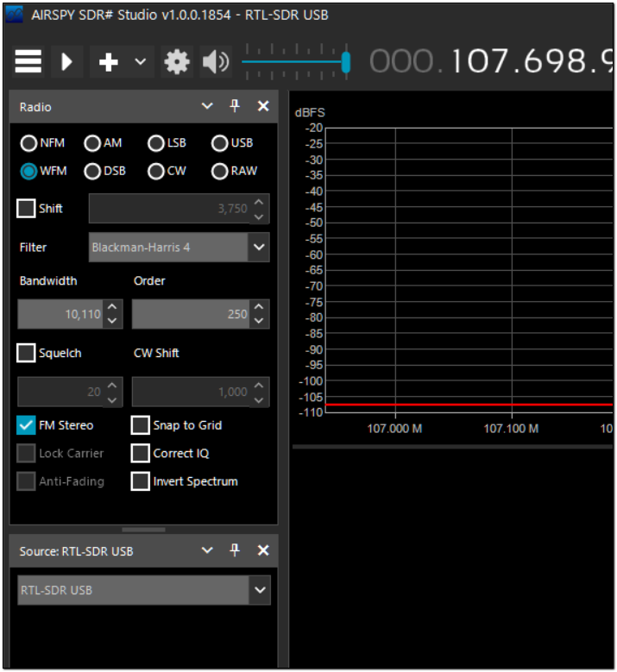Click the 107 MHz digits in frequency display
The height and width of the screenshot is (672, 617).
pos(480,61)
